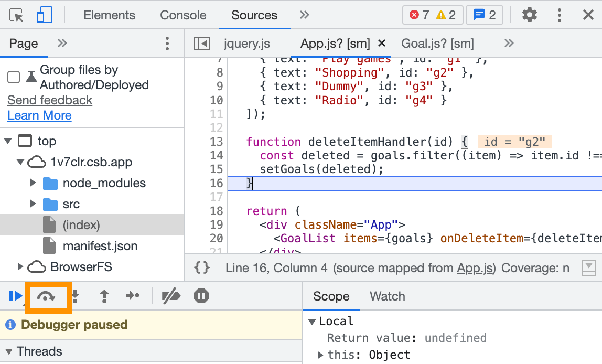The width and height of the screenshot is (602, 364).
Task: Switch to the Elements tab
Action: tap(110, 15)
